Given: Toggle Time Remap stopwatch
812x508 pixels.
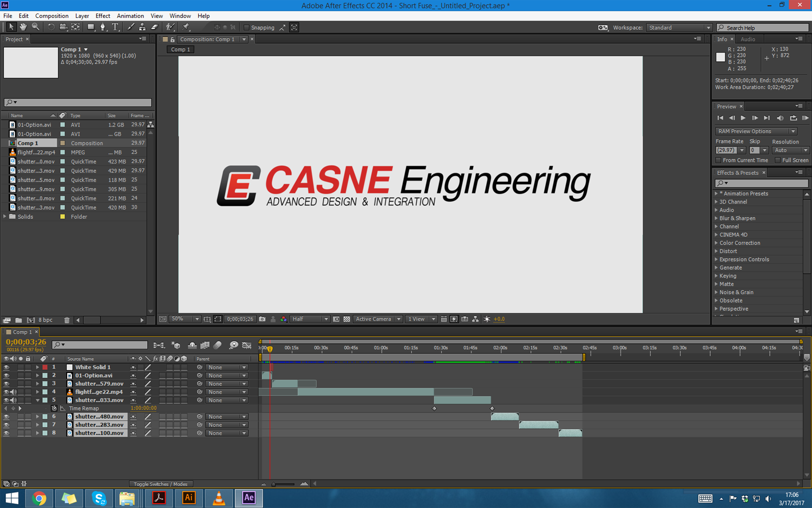Looking at the screenshot, I should click(54, 408).
